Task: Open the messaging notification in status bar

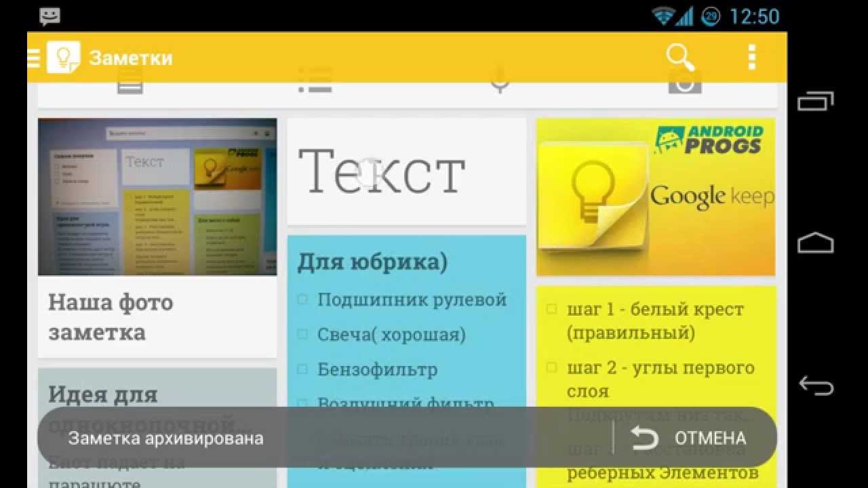Action: [x=50, y=16]
